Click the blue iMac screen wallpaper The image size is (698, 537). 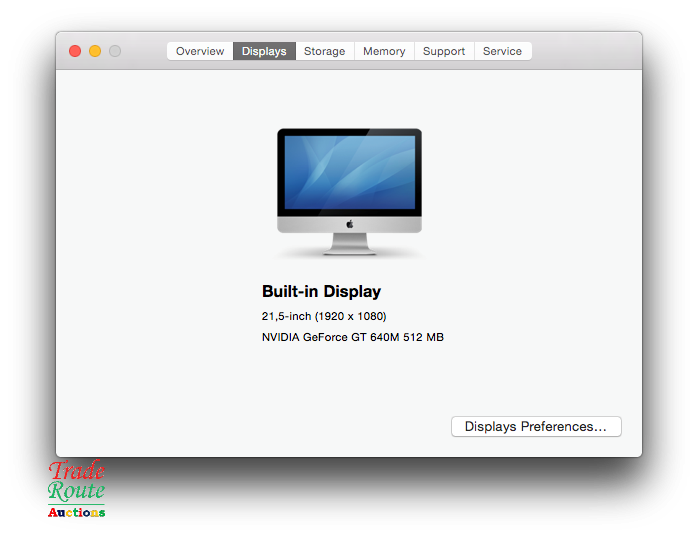[x=349, y=171]
